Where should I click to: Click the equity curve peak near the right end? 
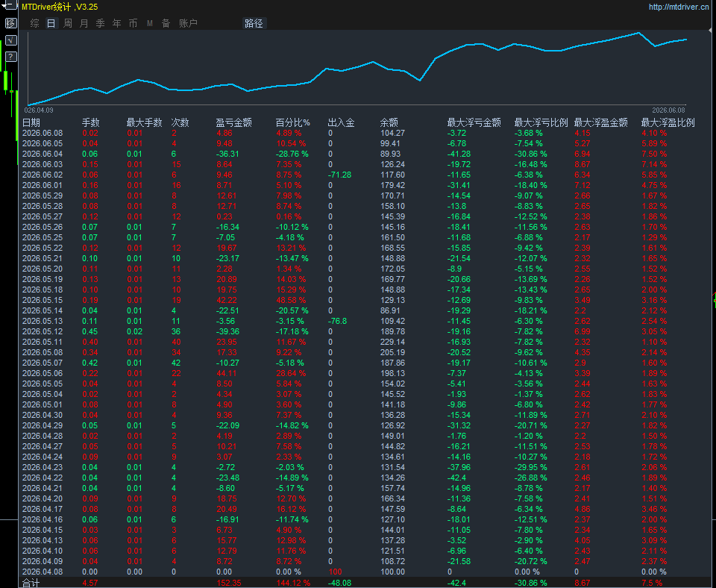(x=638, y=33)
